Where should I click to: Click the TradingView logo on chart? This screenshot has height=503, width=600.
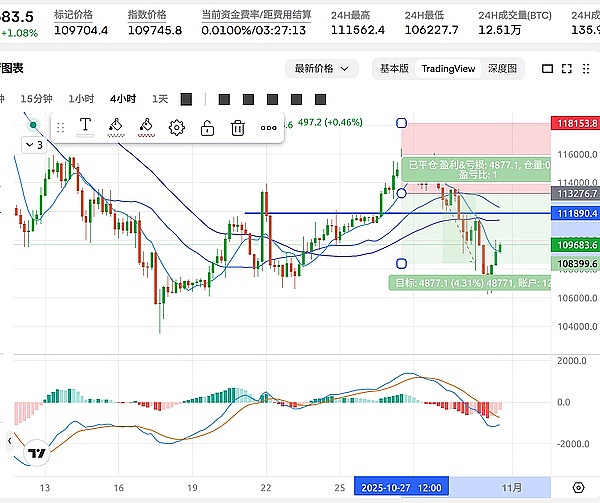(37, 453)
